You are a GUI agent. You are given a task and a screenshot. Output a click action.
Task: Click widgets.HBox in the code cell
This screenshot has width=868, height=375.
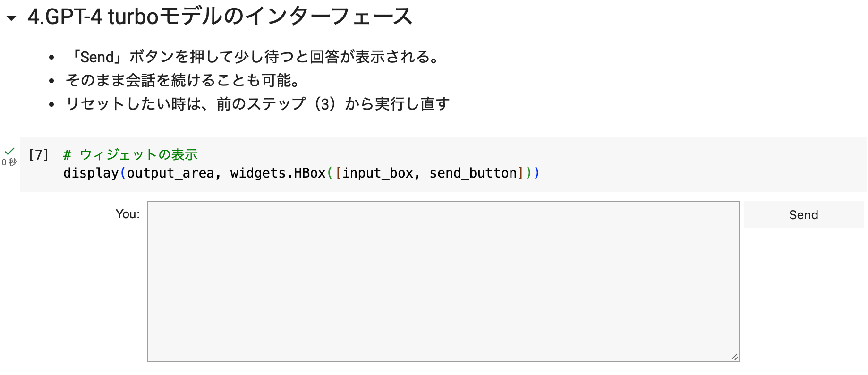278,173
